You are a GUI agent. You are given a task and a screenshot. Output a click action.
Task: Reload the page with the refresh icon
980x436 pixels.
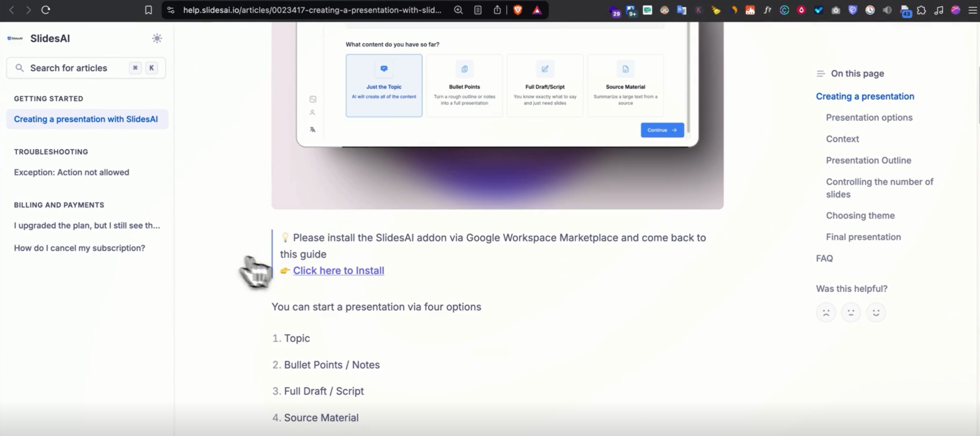coord(46,10)
